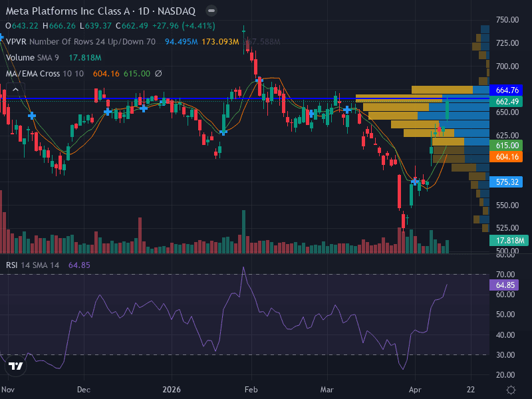Click the 550.00 price axis label

507,205
